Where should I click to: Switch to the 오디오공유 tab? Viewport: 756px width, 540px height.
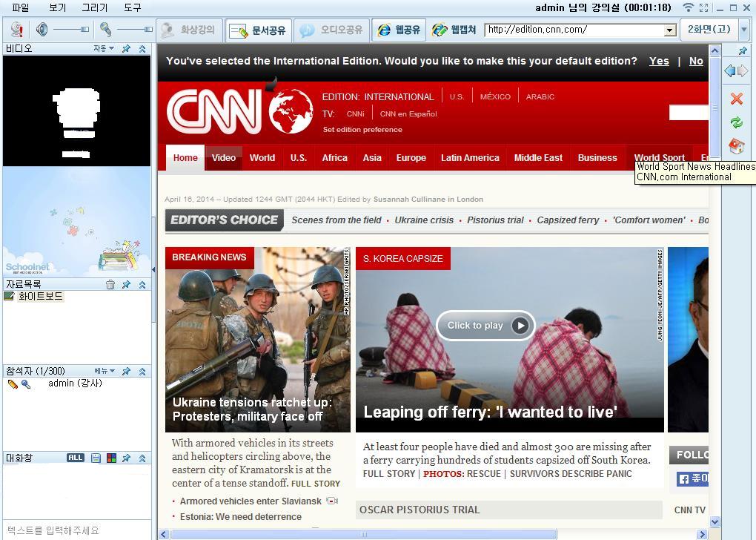click(x=332, y=30)
